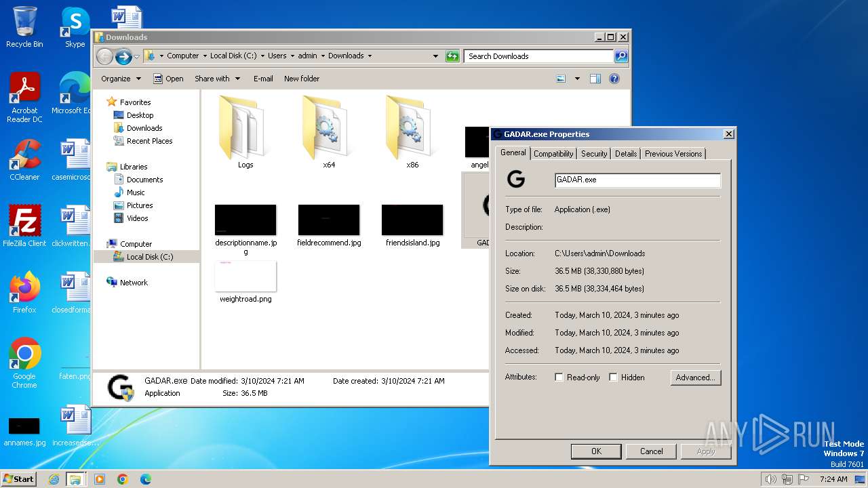Launch FileZilla Client from desktop
The height and width of the screenshot is (488, 868).
pyautogui.click(x=24, y=226)
